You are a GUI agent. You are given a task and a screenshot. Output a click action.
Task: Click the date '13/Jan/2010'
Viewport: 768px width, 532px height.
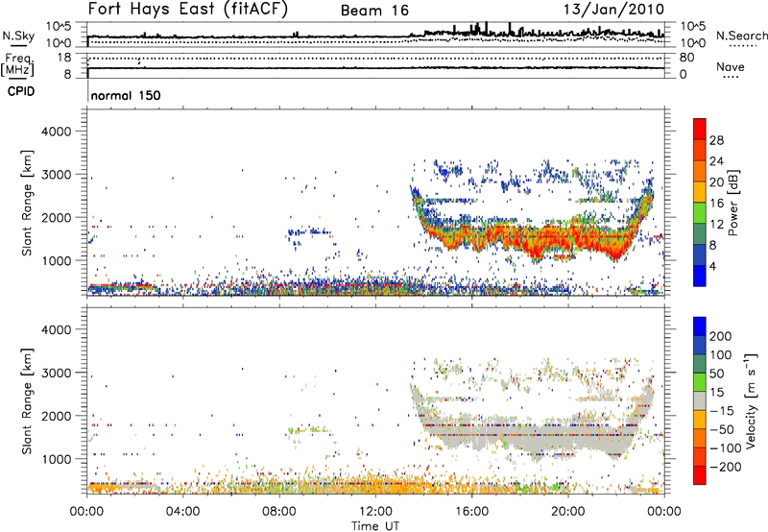613,9
